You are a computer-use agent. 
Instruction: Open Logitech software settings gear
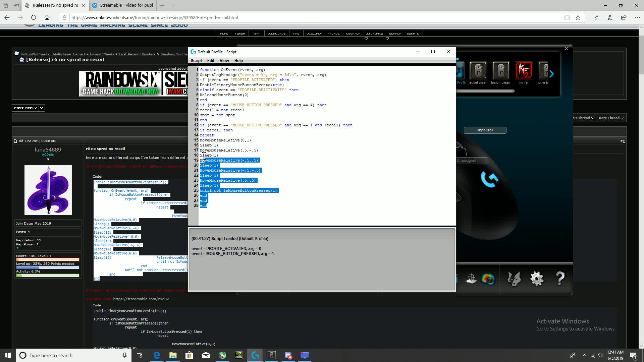click(x=537, y=279)
